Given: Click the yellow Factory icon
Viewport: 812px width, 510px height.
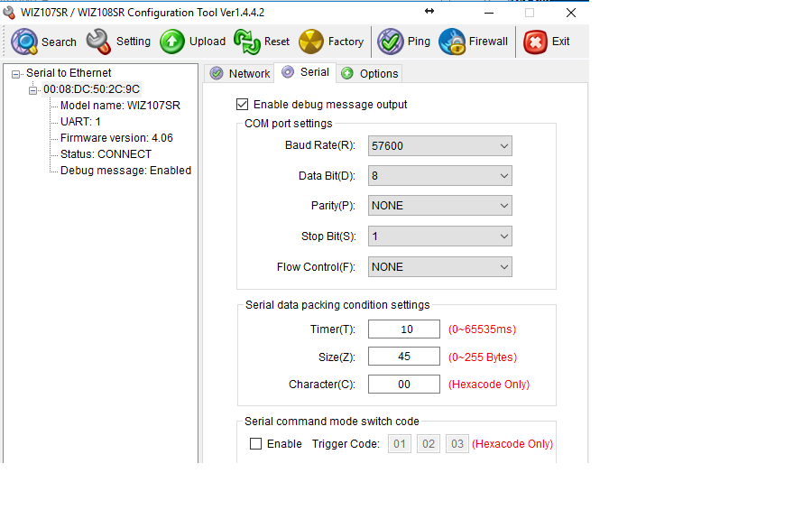Looking at the screenshot, I should (311, 42).
